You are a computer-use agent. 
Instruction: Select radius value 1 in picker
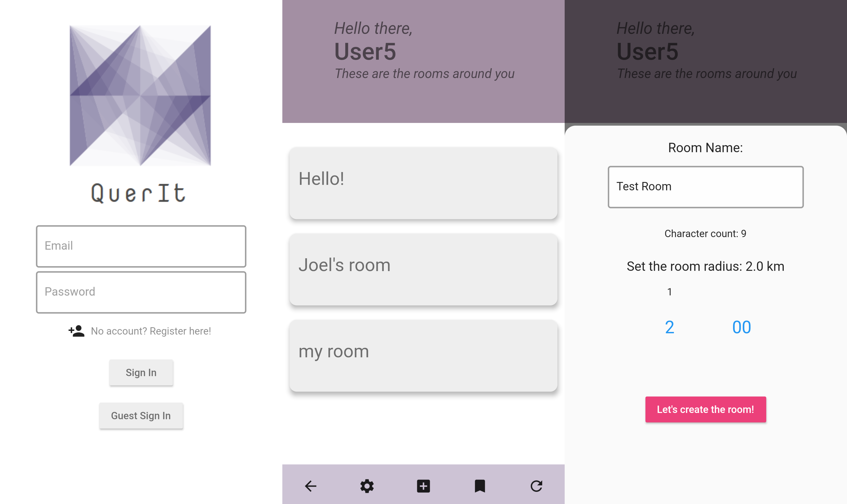coord(669,292)
